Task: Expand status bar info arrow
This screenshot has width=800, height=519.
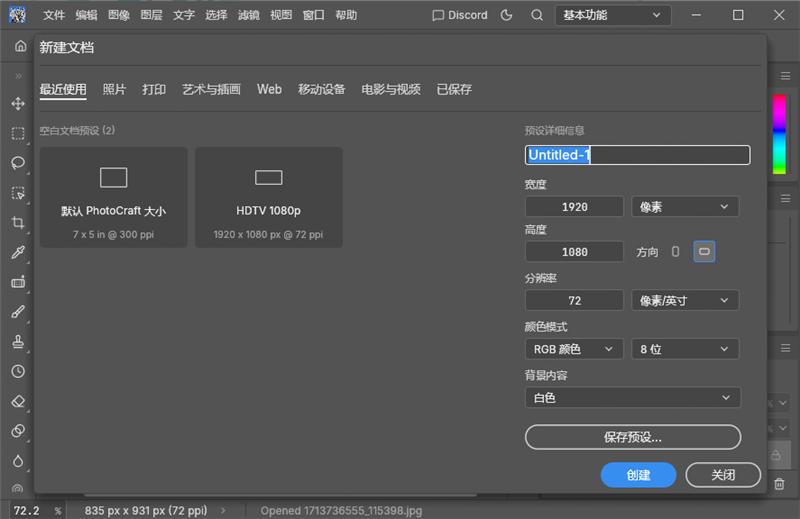Action: click(223, 510)
